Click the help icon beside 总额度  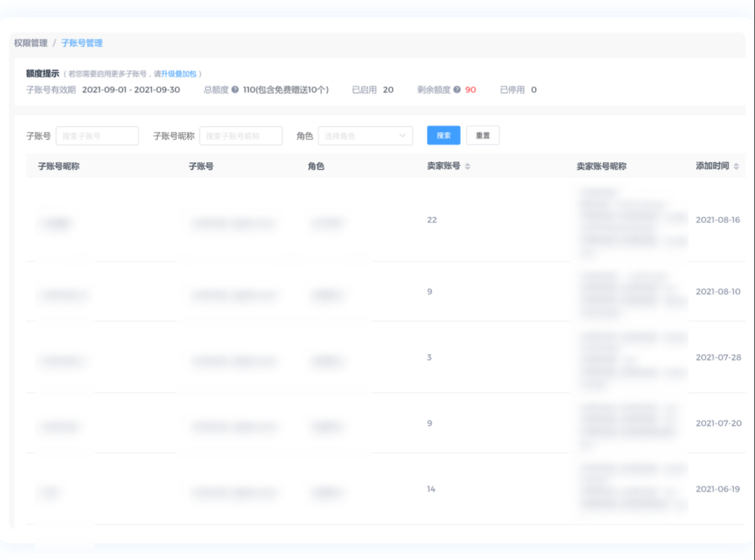[x=235, y=90]
